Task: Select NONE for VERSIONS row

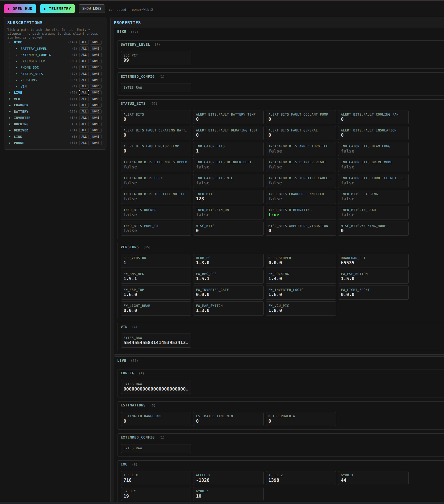Action: click(96, 80)
